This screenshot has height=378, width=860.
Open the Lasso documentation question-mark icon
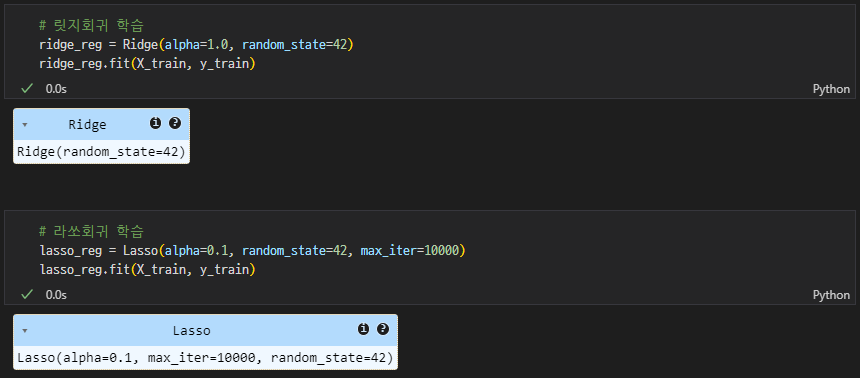tap(383, 329)
